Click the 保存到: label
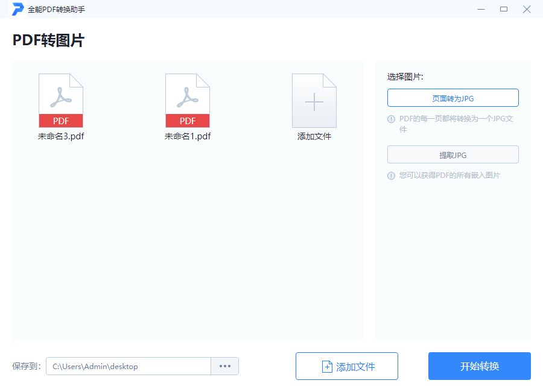This screenshot has height=392, width=543. pos(27,367)
